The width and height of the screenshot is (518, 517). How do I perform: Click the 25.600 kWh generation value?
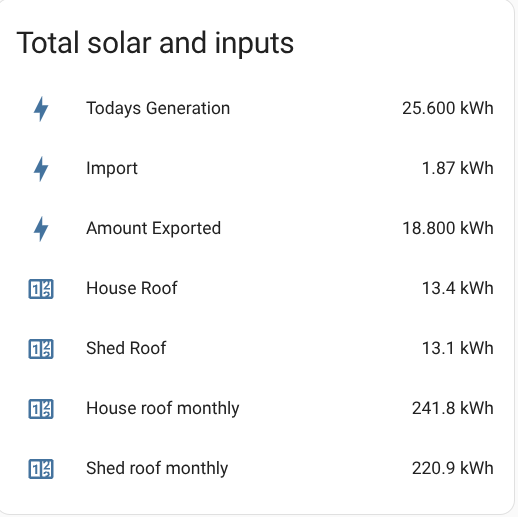click(448, 108)
